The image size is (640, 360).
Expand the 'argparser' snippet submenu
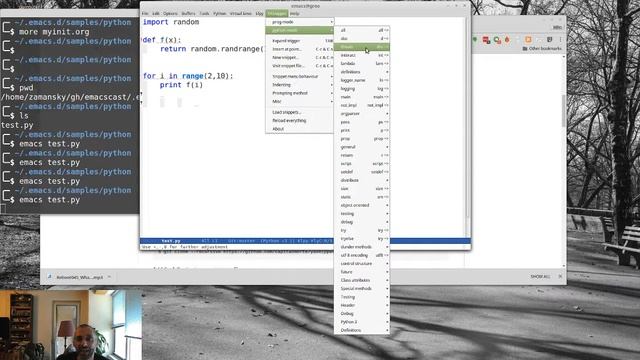point(362,113)
